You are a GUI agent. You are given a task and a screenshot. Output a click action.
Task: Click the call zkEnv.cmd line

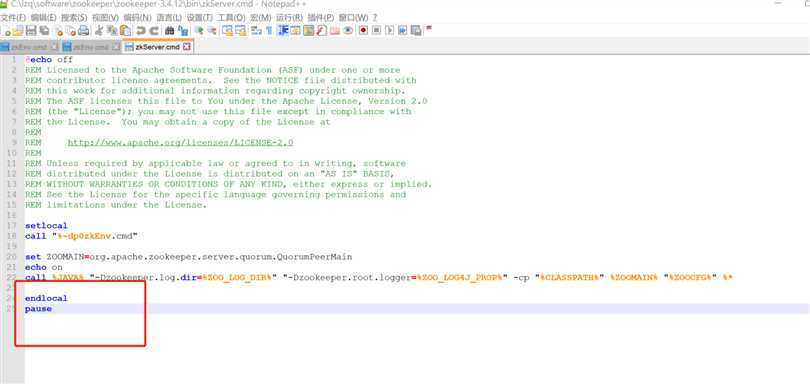pos(81,236)
